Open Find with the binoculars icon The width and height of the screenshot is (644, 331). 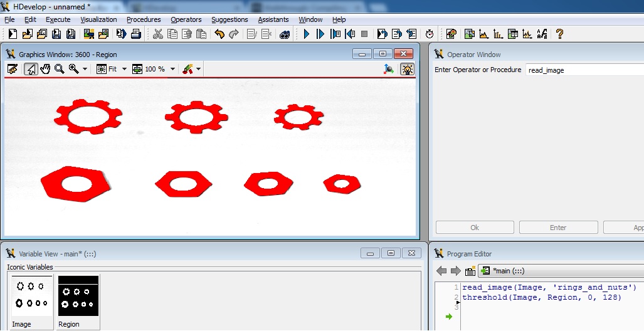[285, 34]
